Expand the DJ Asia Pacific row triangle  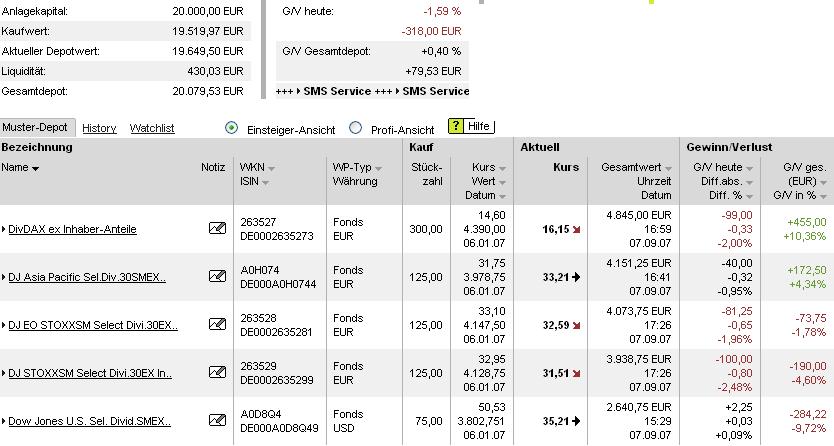coord(4,277)
